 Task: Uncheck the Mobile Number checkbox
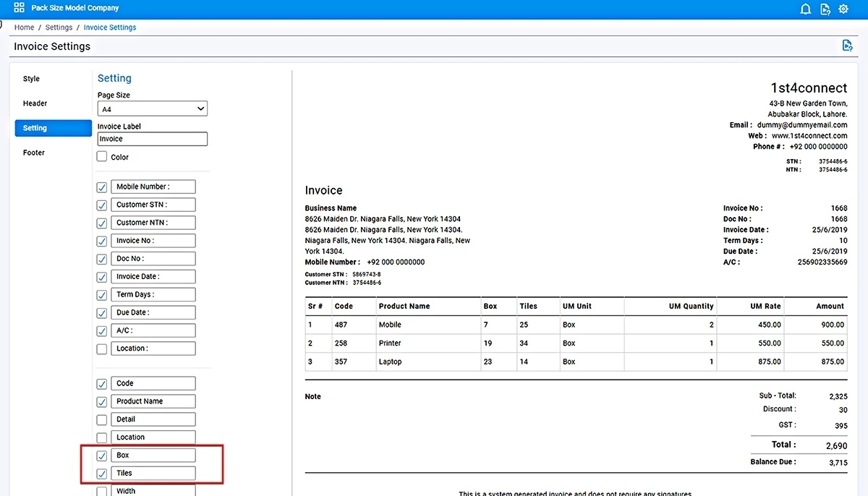coord(102,187)
